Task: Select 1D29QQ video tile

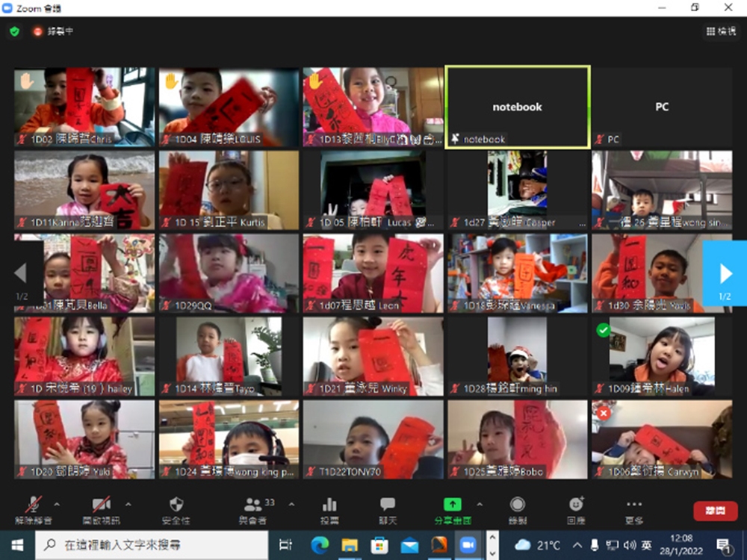Action: coord(229,273)
